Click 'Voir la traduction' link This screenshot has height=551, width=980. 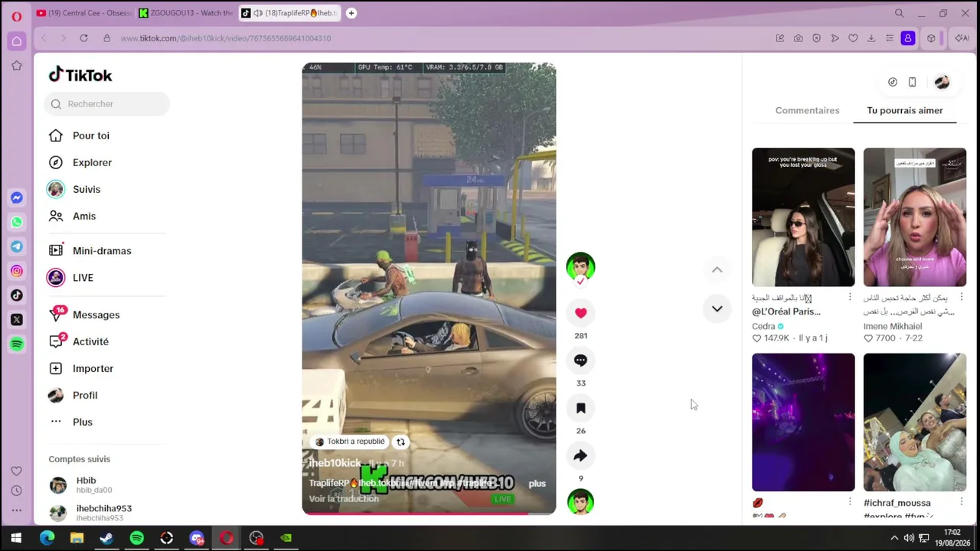344,499
